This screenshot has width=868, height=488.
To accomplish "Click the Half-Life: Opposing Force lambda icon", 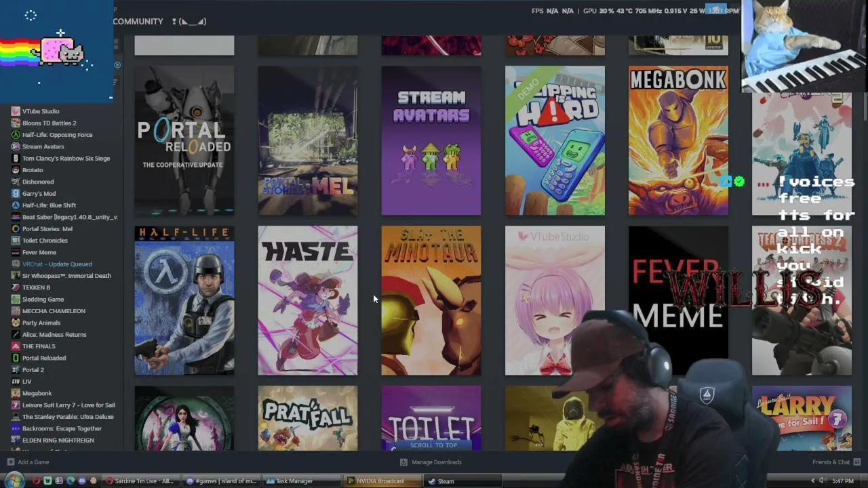I will tap(16, 135).
